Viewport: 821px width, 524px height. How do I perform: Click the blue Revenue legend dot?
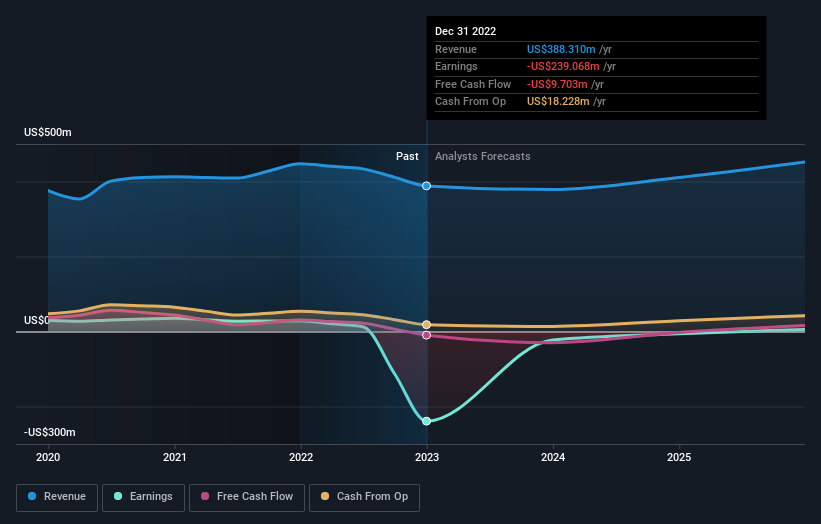point(32,496)
